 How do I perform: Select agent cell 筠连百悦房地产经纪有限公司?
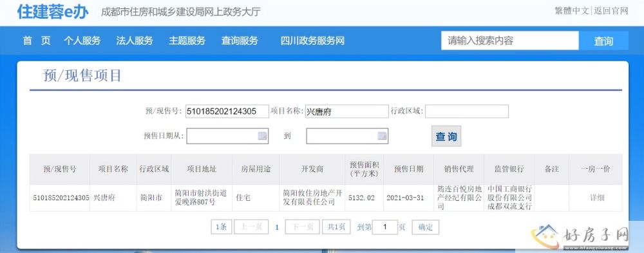coord(459,198)
